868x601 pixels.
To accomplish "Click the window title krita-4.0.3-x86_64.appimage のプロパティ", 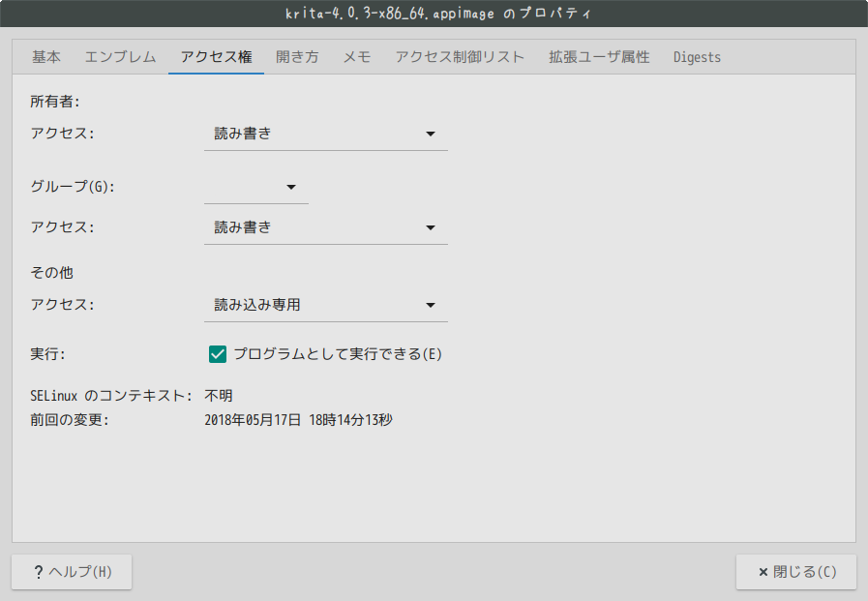I will coord(438,14).
